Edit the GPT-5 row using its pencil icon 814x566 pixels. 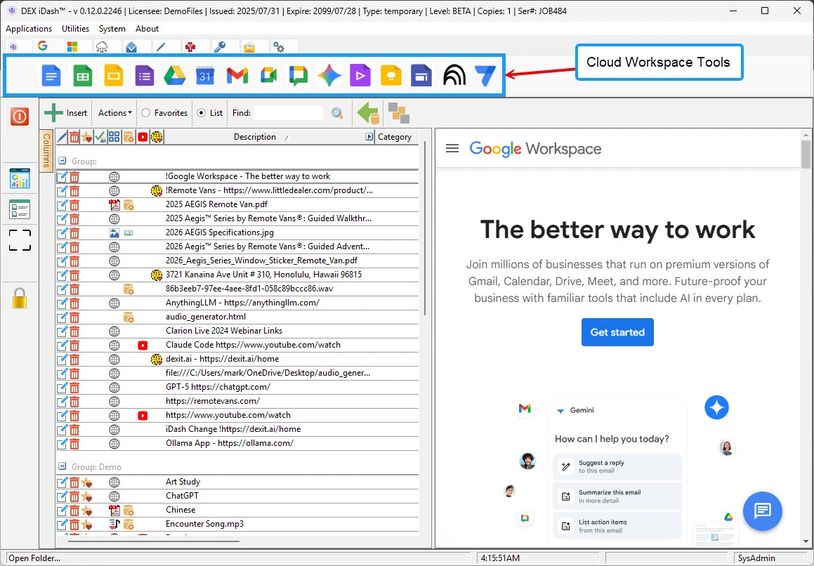62,387
